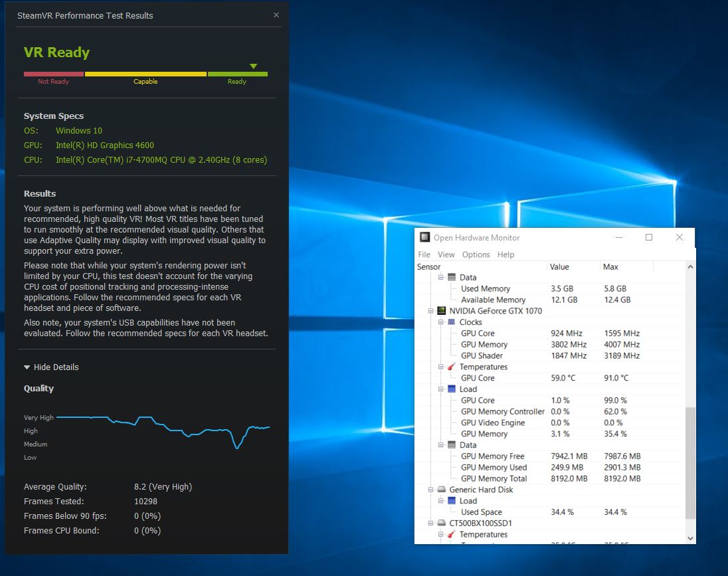The height and width of the screenshot is (576, 728).
Task: Open the View menu in Open Hardware Monitor
Action: 446,254
